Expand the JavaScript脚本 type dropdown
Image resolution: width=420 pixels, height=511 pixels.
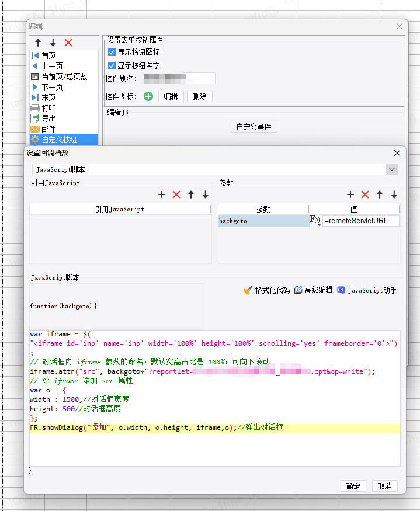tap(391, 169)
